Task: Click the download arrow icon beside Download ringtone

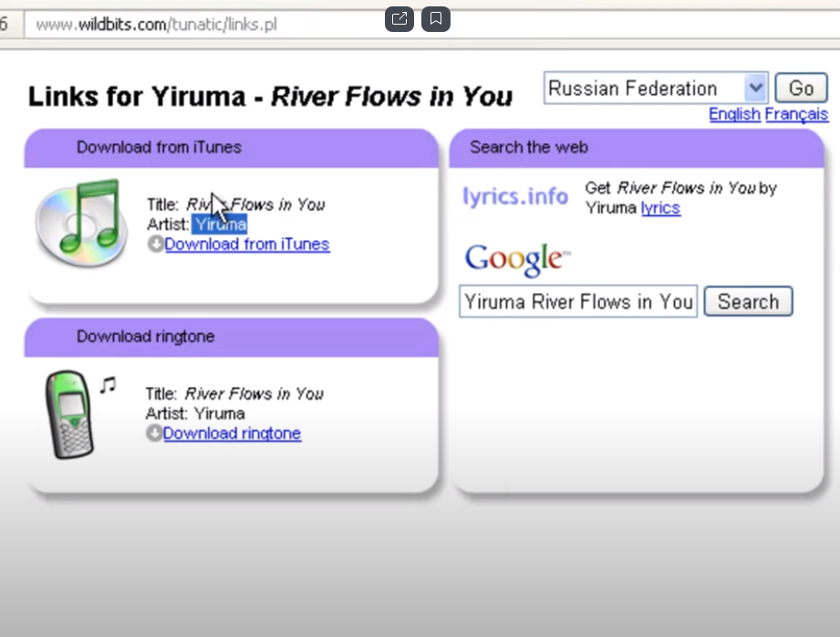Action: [x=154, y=433]
